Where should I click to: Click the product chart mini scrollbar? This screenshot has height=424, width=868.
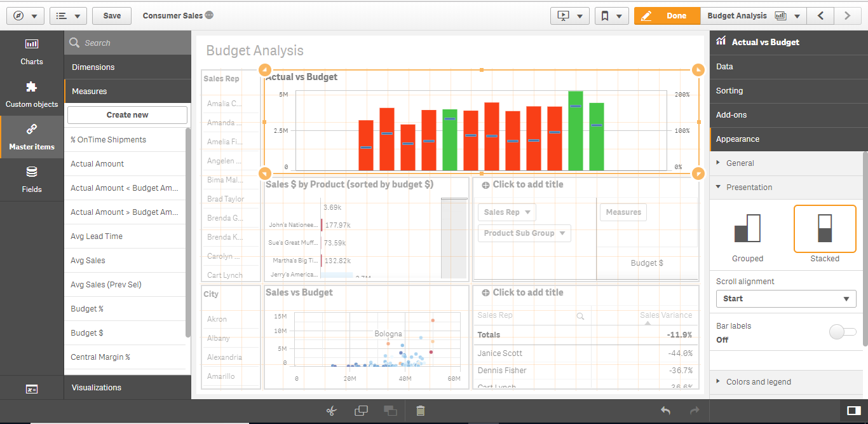(x=454, y=238)
